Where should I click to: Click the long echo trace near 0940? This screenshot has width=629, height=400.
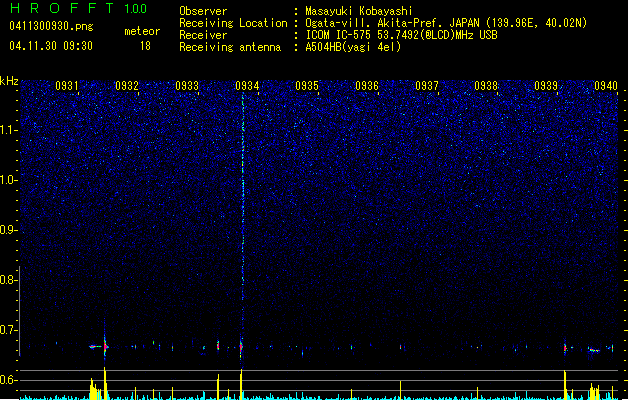[x=594, y=350]
